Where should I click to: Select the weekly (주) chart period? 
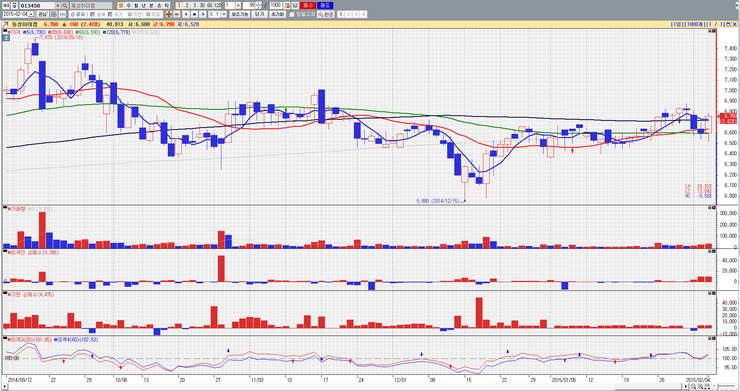128,5
